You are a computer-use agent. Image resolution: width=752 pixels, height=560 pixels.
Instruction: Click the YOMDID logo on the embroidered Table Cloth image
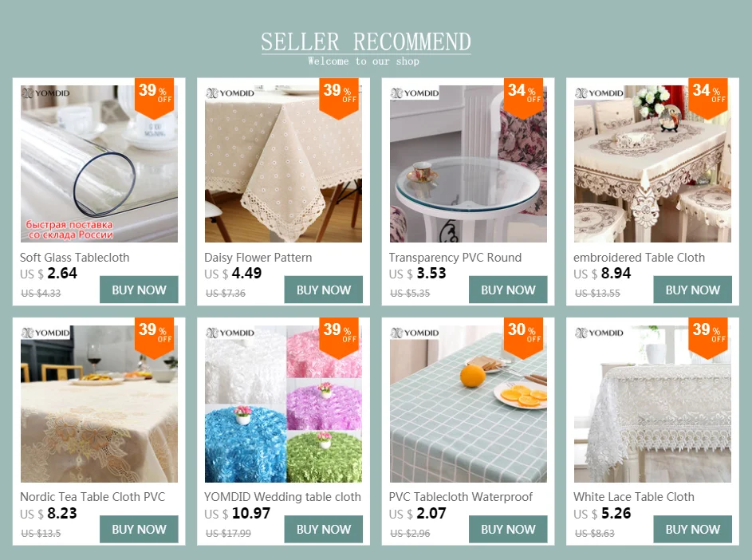[x=599, y=93]
